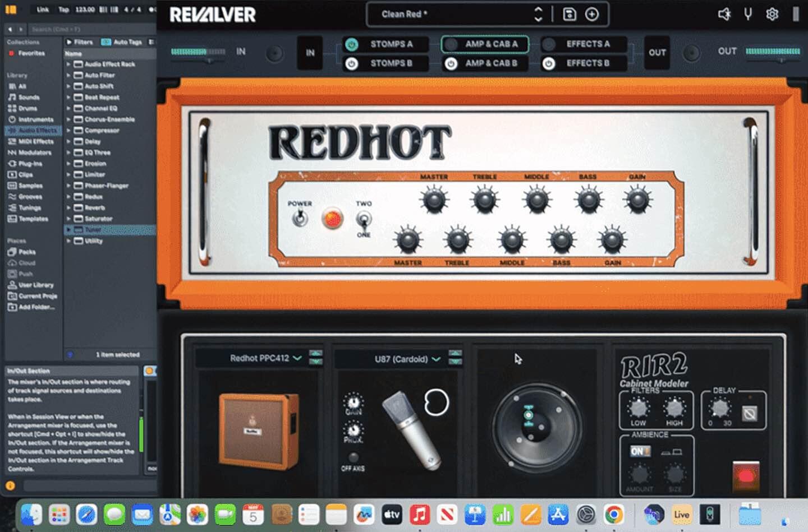Screen dimensions: 808x532
Task: Expand Audio Effect Rack folder
Action: coord(68,64)
